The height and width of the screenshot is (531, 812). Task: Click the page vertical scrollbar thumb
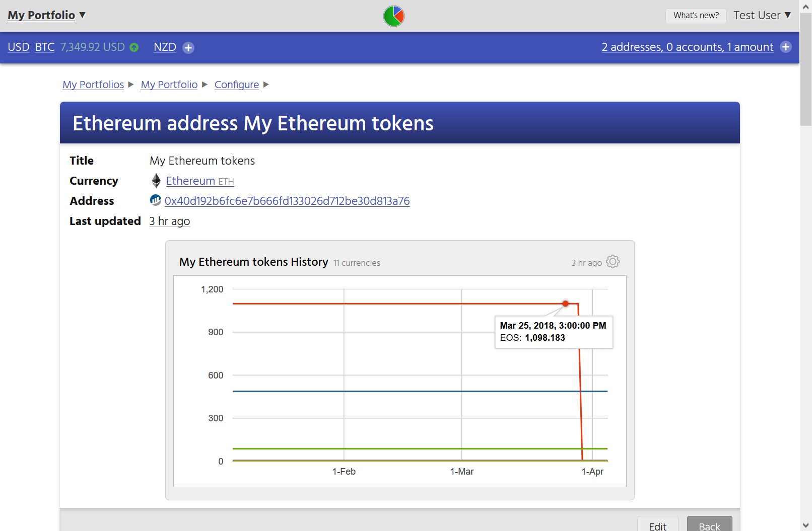806,69
